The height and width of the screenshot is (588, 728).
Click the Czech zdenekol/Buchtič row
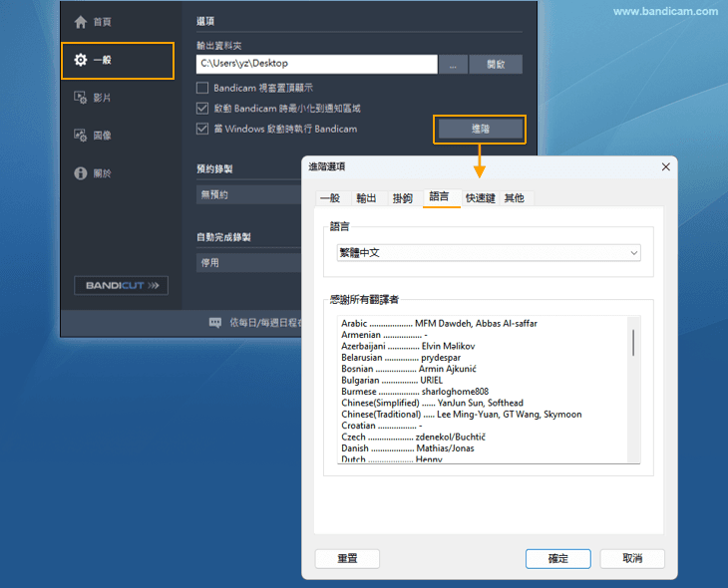click(414, 438)
